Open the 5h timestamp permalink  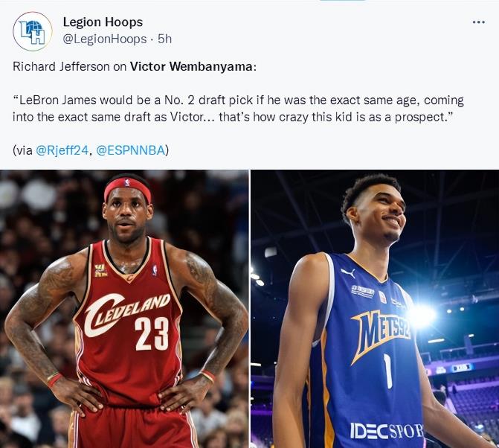pyautogui.click(x=164, y=39)
